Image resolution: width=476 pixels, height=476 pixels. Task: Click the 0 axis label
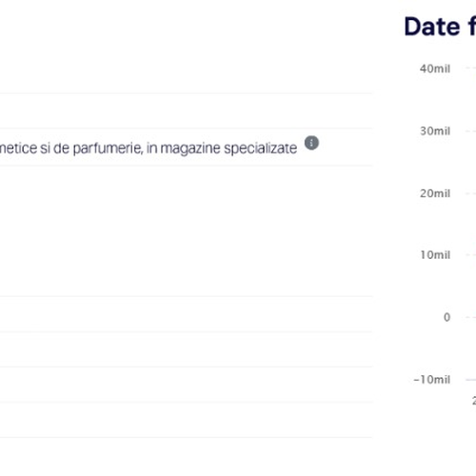tap(446, 317)
